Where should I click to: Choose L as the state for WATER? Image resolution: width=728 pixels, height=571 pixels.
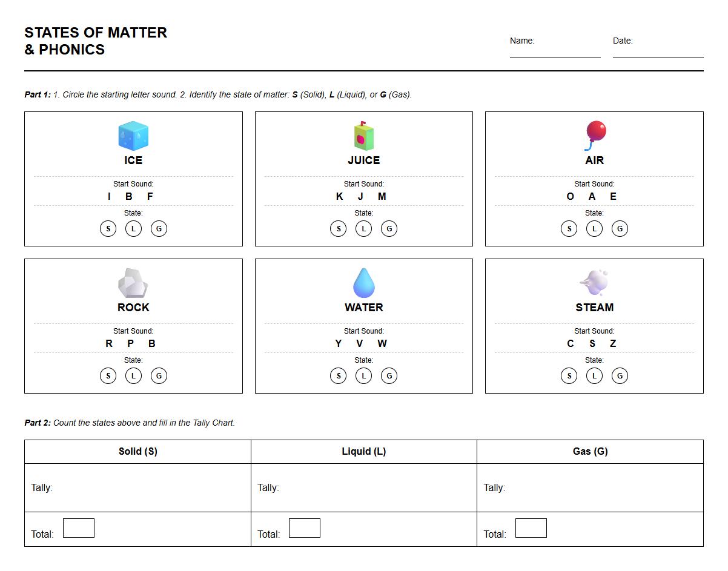[x=363, y=375]
